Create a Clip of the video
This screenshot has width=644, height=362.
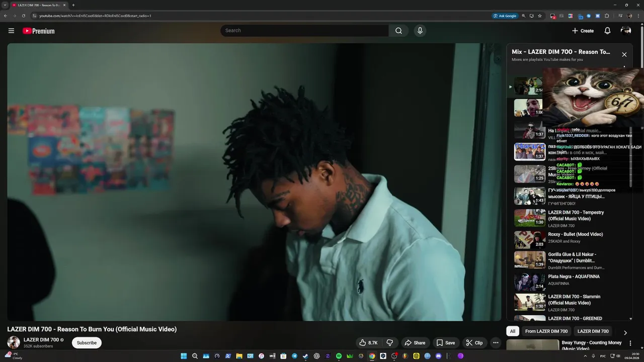coord(474,343)
